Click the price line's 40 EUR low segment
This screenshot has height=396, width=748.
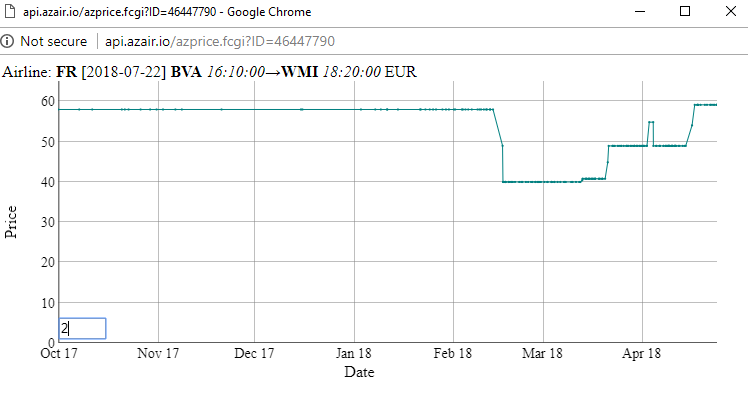point(542,182)
